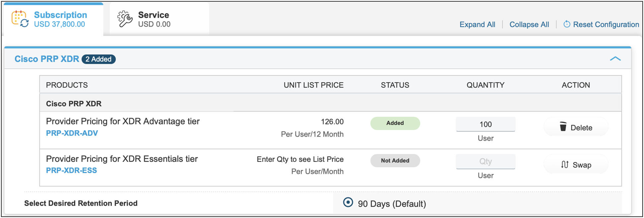Select the 90 Days (Default) retention option
This screenshot has width=644, height=218.
coord(348,202)
